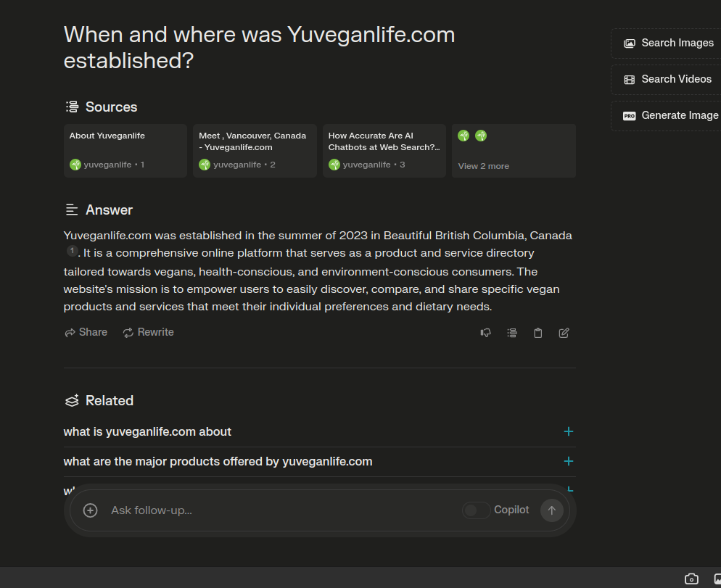Click the question title text
This screenshot has height=588, width=721.
coord(260,47)
